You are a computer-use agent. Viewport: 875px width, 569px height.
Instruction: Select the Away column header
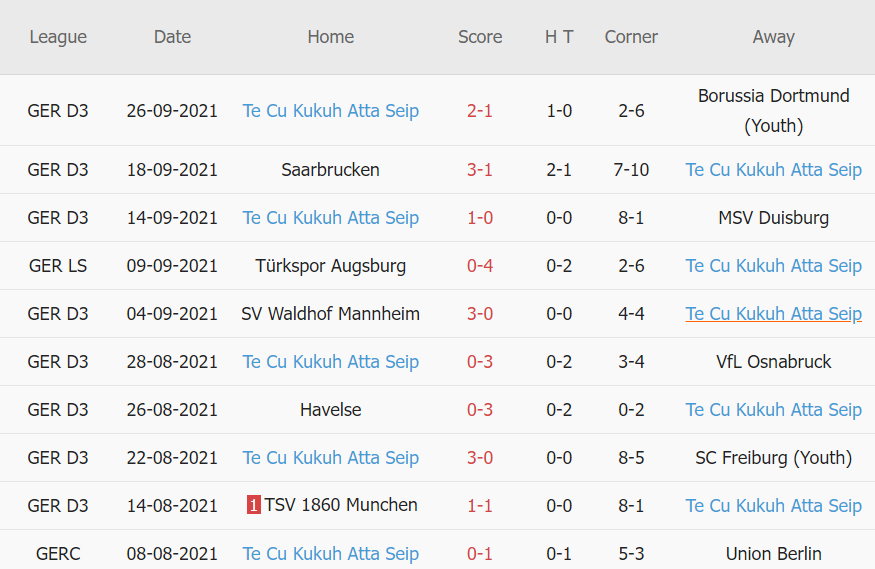773,37
